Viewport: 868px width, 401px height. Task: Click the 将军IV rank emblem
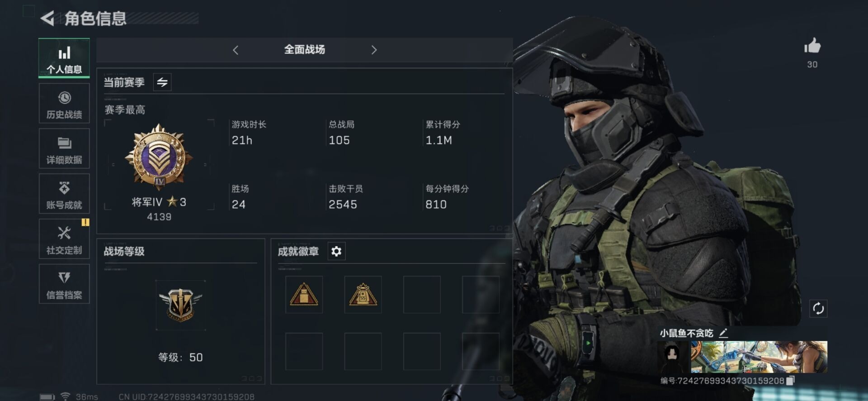[x=159, y=157]
